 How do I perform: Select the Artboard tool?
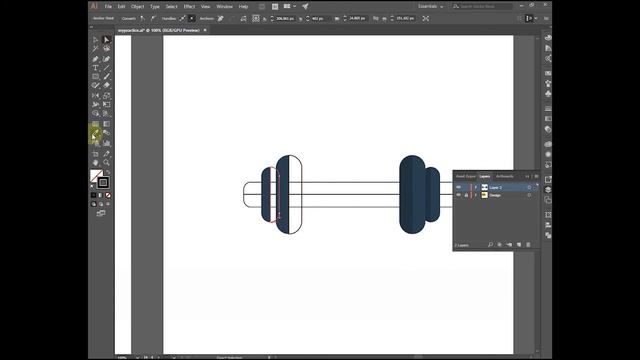pos(95,154)
